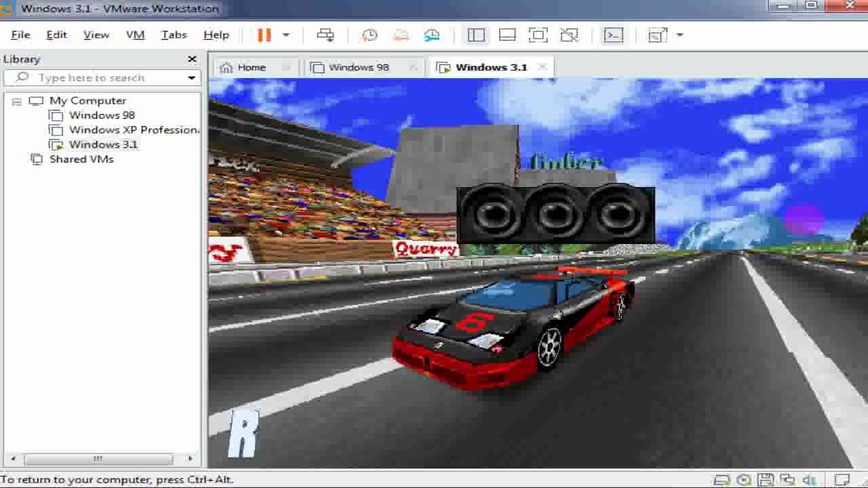Click the floppy drive status icon
This screenshot has height=488, width=868.
click(766, 480)
